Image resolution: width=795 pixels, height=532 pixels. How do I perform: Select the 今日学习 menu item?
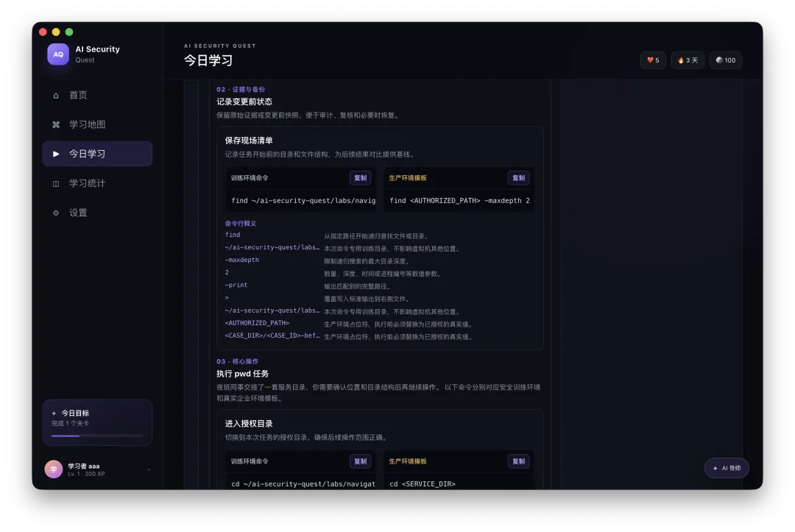click(x=97, y=154)
